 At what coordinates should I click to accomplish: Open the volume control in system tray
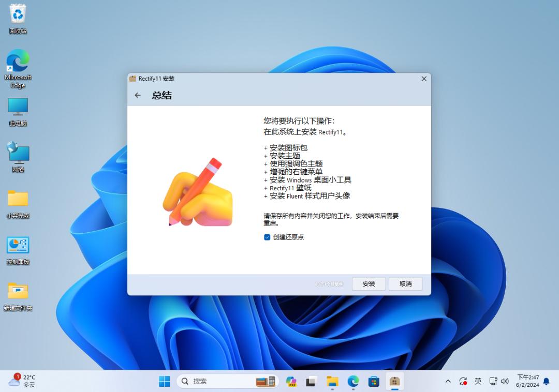pyautogui.click(x=505, y=381)
